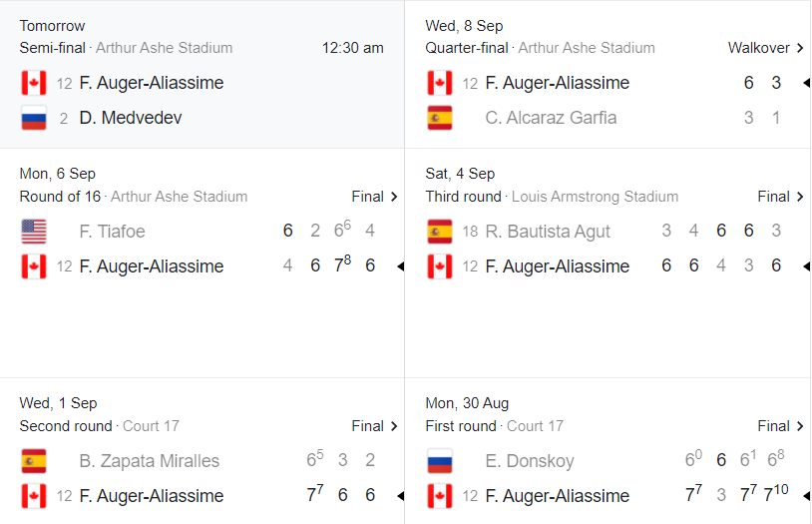Click Spain flag next to B. Zapata Miralles
This screenshot has height=524, width=812.
(34, 461)
